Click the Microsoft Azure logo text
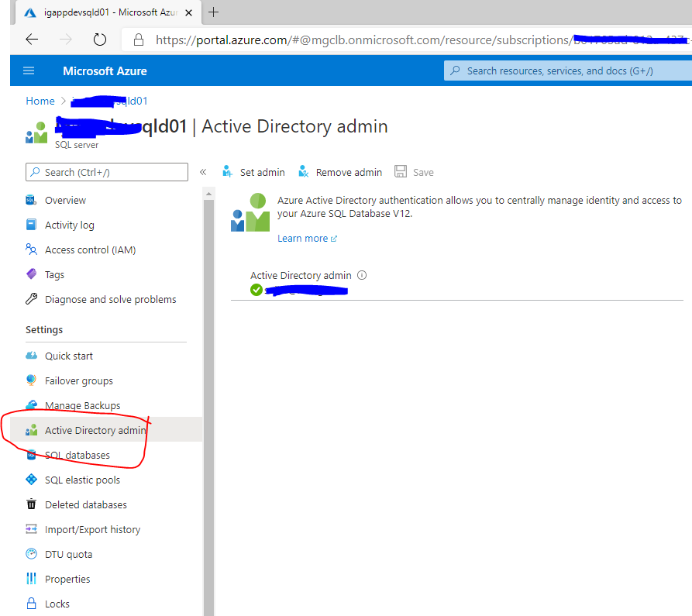 pos(105,71)
